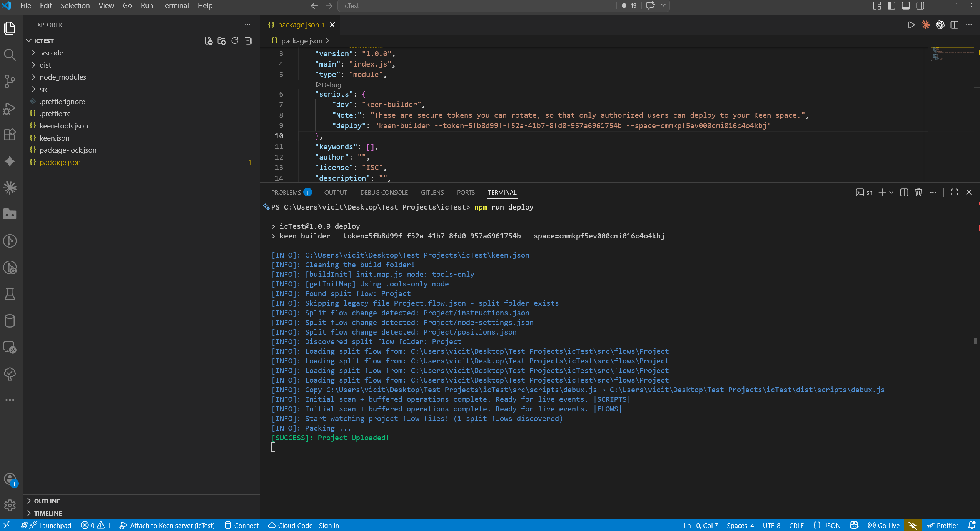This screenshot has height=531, width=980.
Task: Switch to the PROBLEMS tab
Action: (x=291, y=192)
